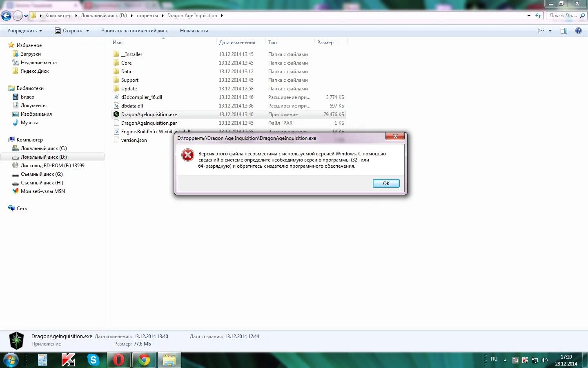Click the торренты breadcrumb
The image size is (588, 368).
pos(147,16)
